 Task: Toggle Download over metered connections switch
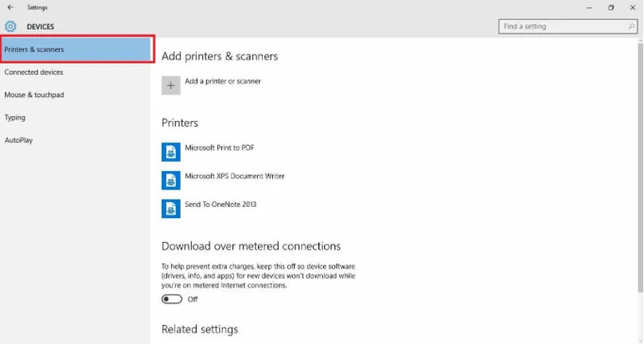pyautogui.click(x=172, y=299)
